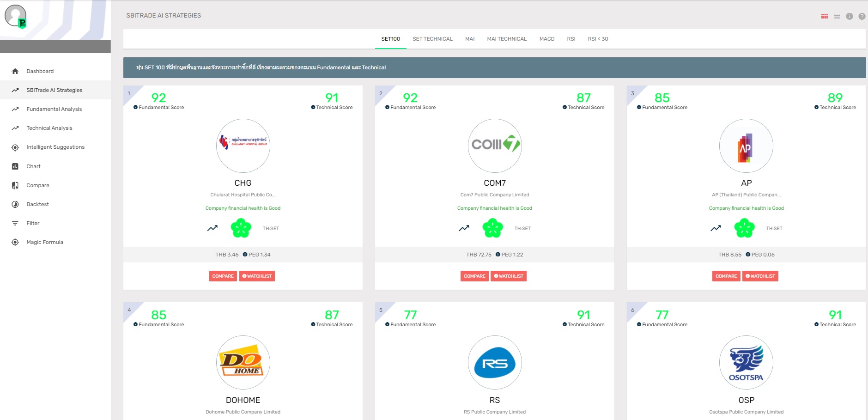This screenshot has height=420, width=868.
Task: Click the help question mark icon
Action: [862, 16]
